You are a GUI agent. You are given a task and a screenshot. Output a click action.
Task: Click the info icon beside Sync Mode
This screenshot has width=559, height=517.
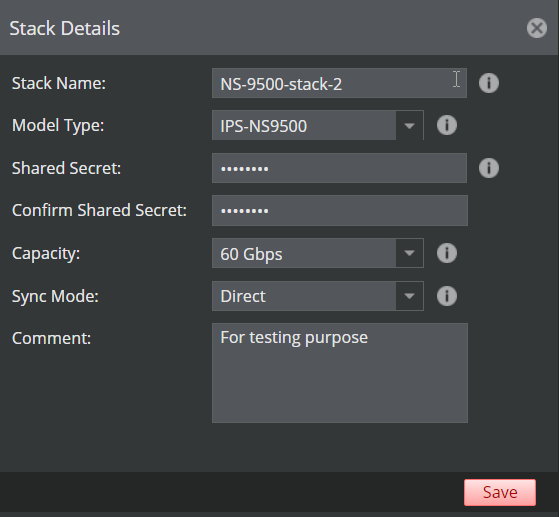pyautogui.click(x=447, y=296)
